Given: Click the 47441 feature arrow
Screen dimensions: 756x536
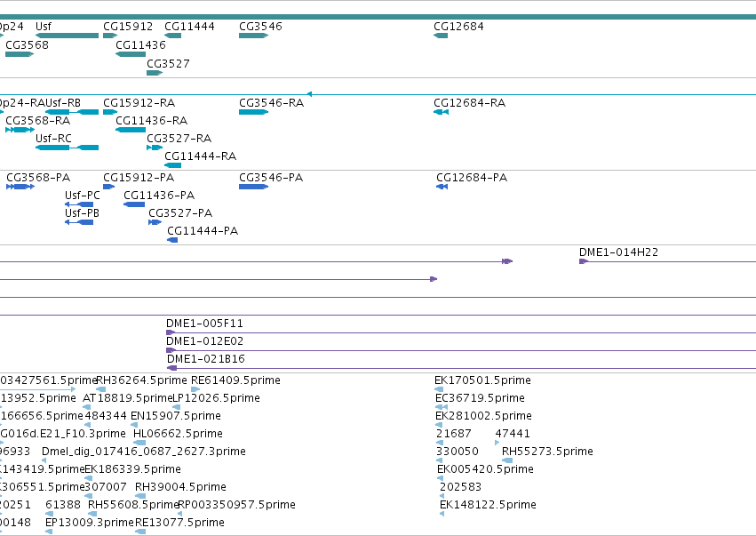Looking at the screenshot, I should coord(497,443).
